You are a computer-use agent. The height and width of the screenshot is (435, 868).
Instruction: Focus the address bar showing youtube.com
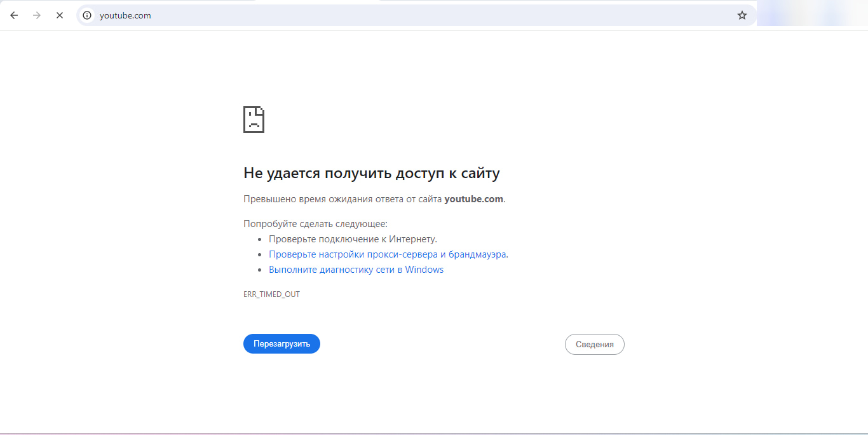(416, 15)
